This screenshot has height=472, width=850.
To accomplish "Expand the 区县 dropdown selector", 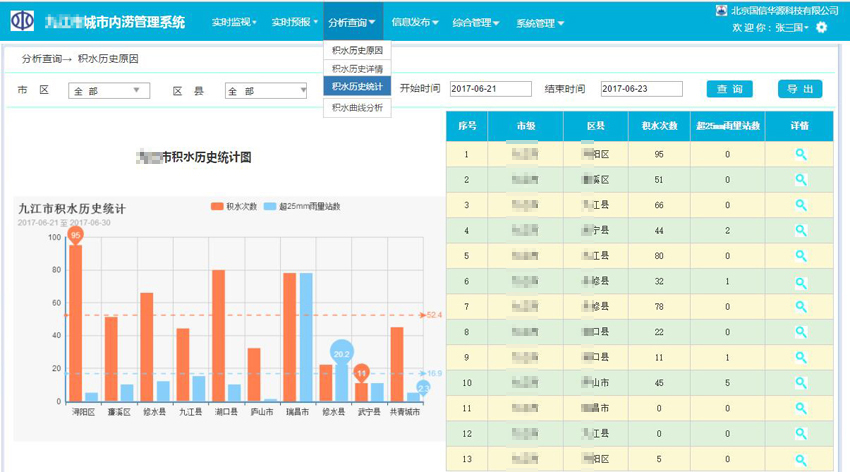I will pos(265,91).
